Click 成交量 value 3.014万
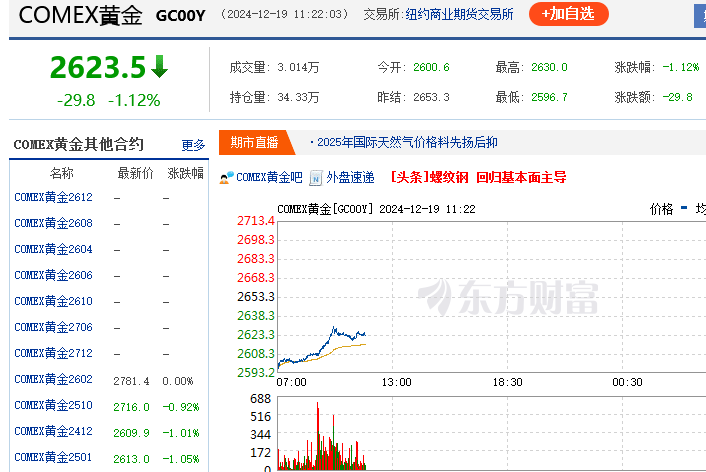 (x=298, y=68)
